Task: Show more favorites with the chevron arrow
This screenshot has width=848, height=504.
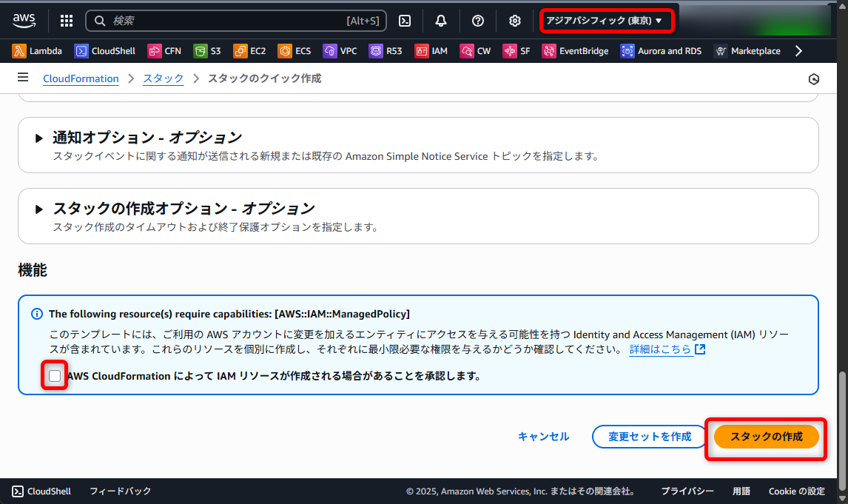Action: [x=798, y=50]
